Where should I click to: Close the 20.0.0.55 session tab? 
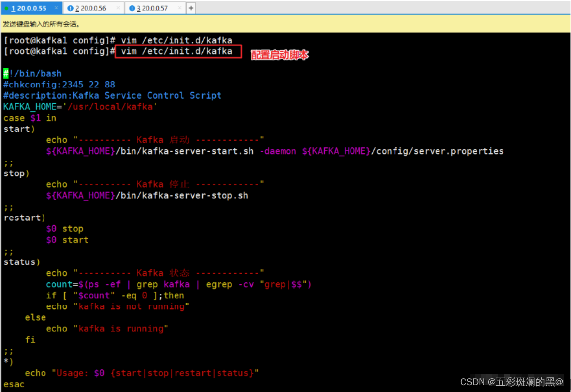56,8
